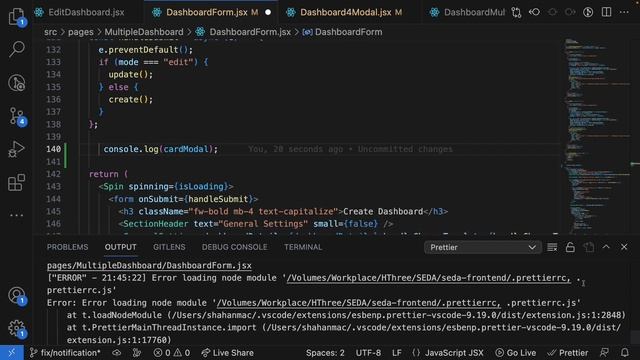Open the GITLENS panel tab
Image resolution: width=640 pixels, height=360 pixels.
coord(169,247)
